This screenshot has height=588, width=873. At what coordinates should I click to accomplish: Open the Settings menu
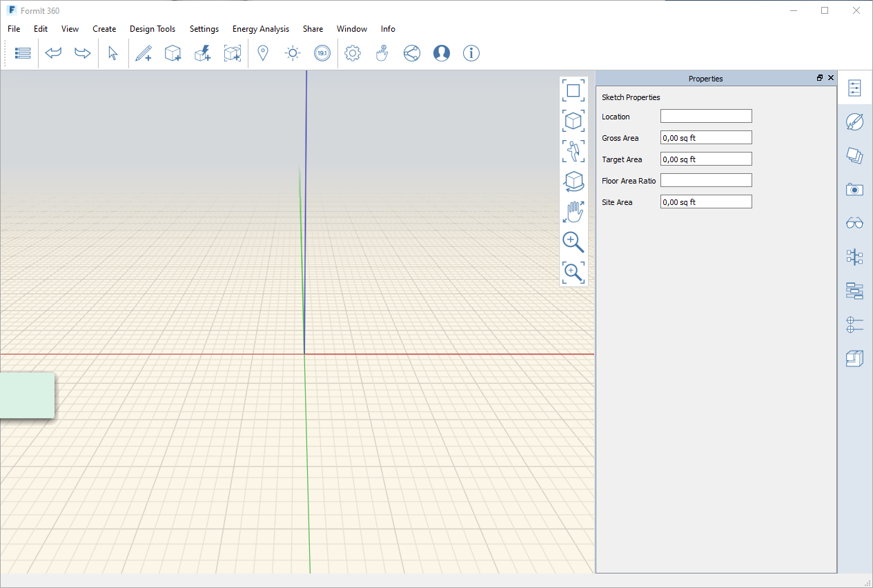tap(204, 29)
